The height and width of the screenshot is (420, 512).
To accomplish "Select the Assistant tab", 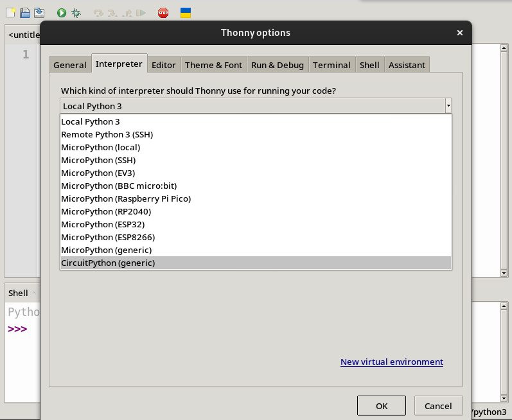I will (x=407, y=65).
